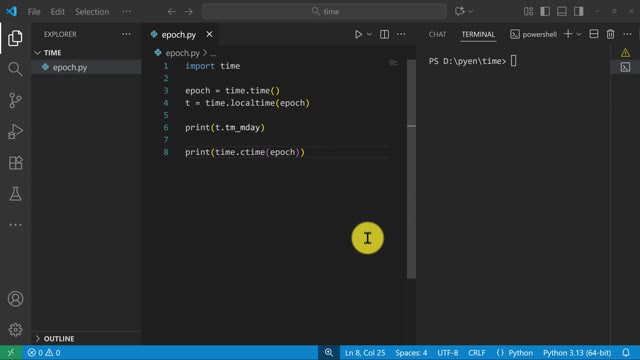Click the breadcrumb ellipsis symbol

(213, 53)
